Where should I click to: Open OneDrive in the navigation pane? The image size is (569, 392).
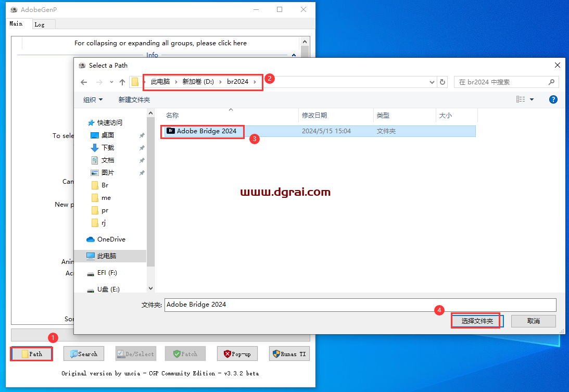point(111,239)
